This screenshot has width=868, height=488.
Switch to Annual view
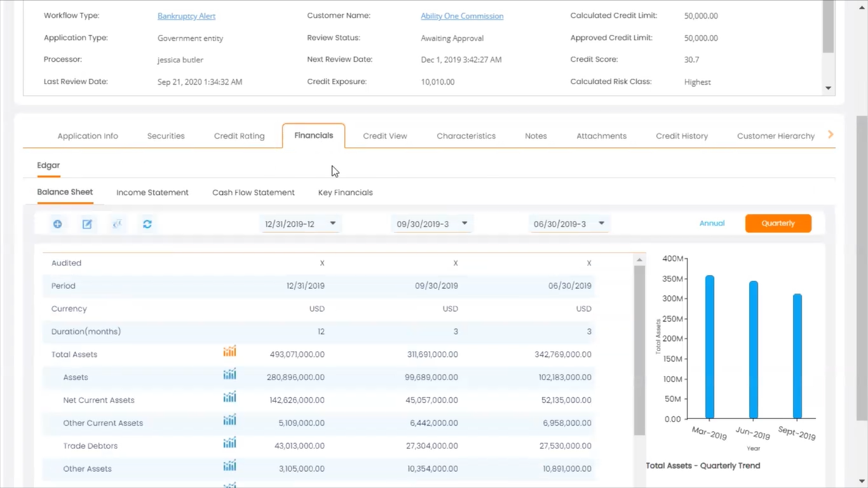tap(712, 223)
